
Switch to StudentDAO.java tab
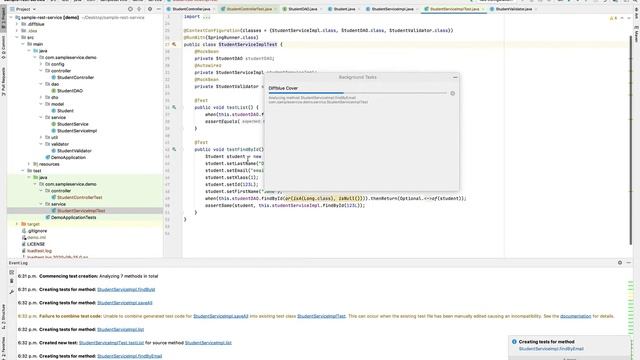tap(302, 9)
